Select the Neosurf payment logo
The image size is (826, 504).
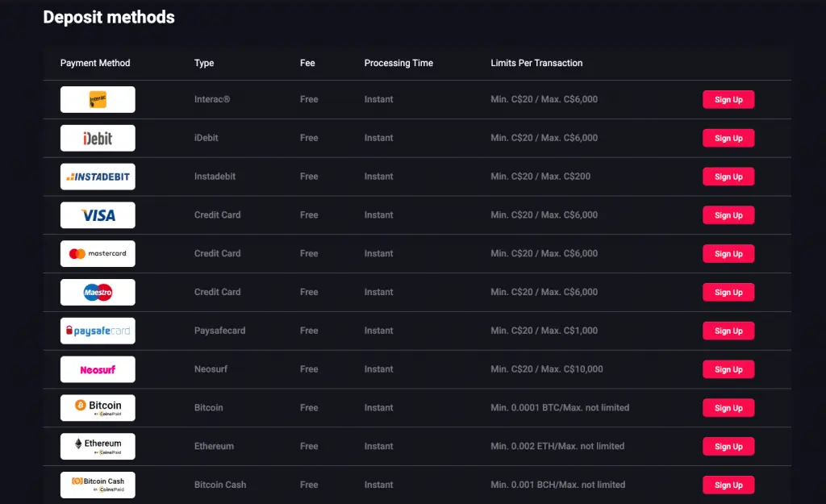tap(97, 369)
